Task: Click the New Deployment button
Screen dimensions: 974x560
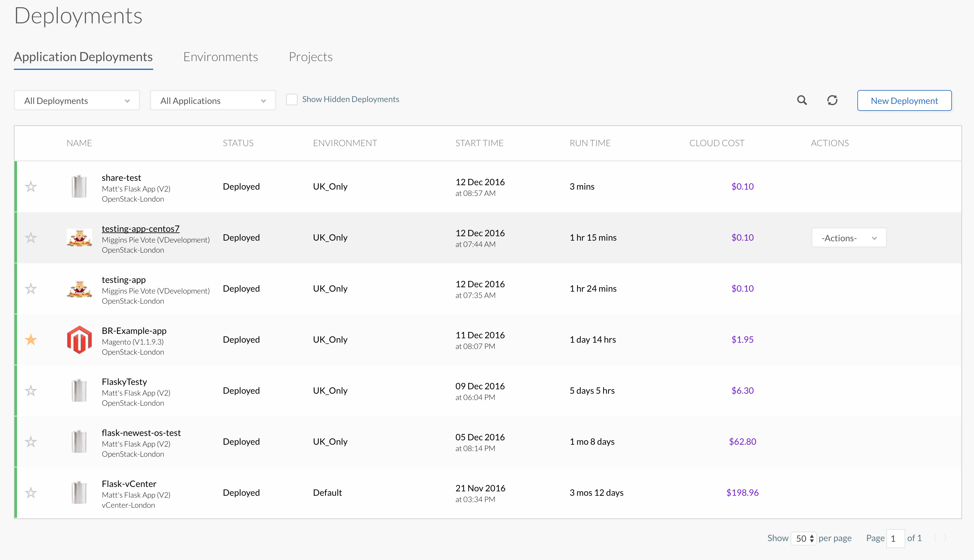Action: click(904, 101)
